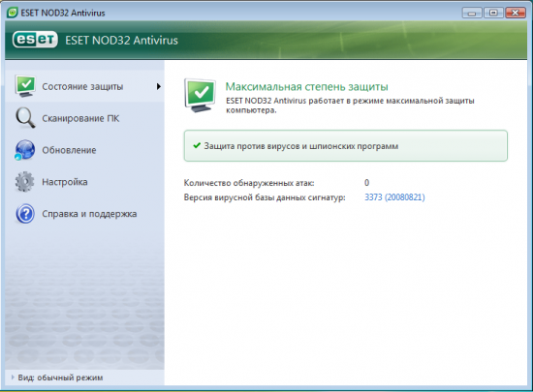The width and height of the screenshot is (533, 392).
Task: Click the green checkmark beside Защита против вирусов
Action: [x=197, y=145]
